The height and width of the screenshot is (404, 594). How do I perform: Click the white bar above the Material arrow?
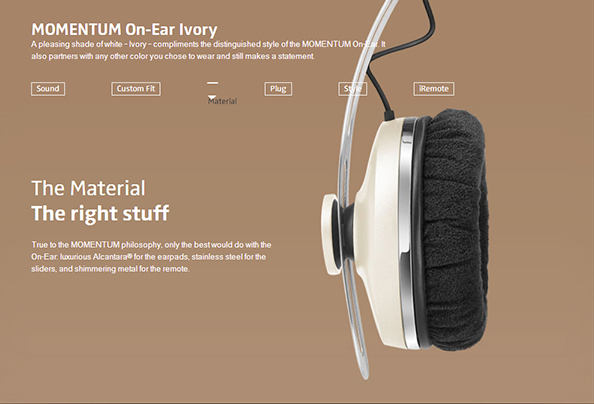213,83
